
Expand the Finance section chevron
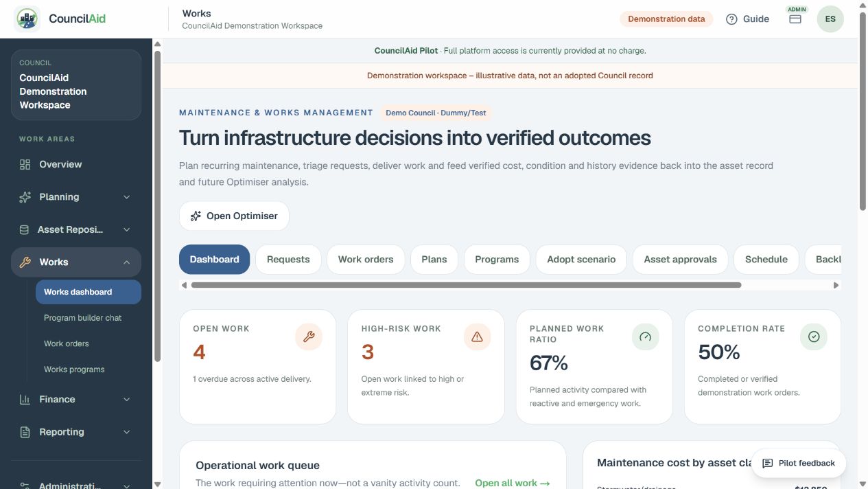pos(126,399)
